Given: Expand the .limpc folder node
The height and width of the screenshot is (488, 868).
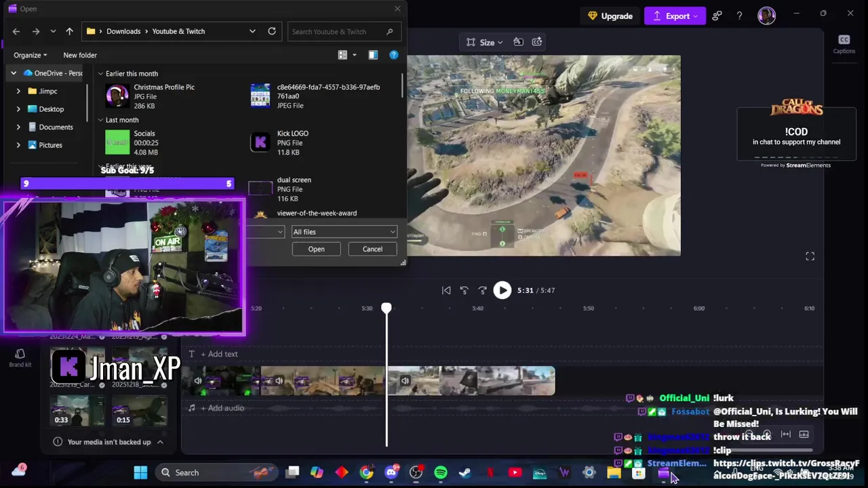Looking at the screenshot, I should click(18, 91).
